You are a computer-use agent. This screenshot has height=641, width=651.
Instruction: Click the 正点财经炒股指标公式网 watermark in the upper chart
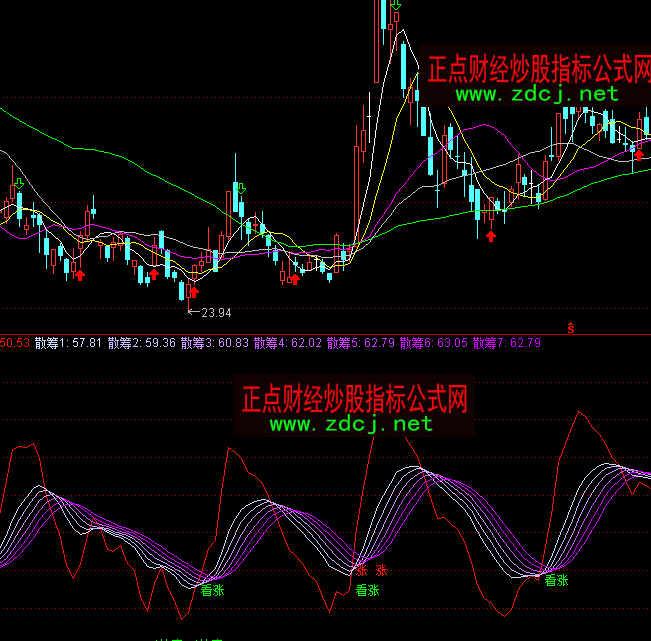(538, 69)
